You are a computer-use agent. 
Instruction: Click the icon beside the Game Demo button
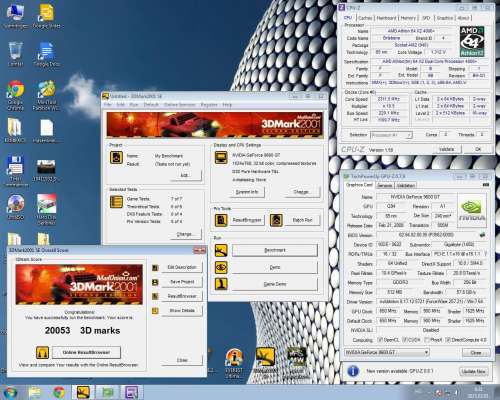pyautogui.click(x=221, y=284)
